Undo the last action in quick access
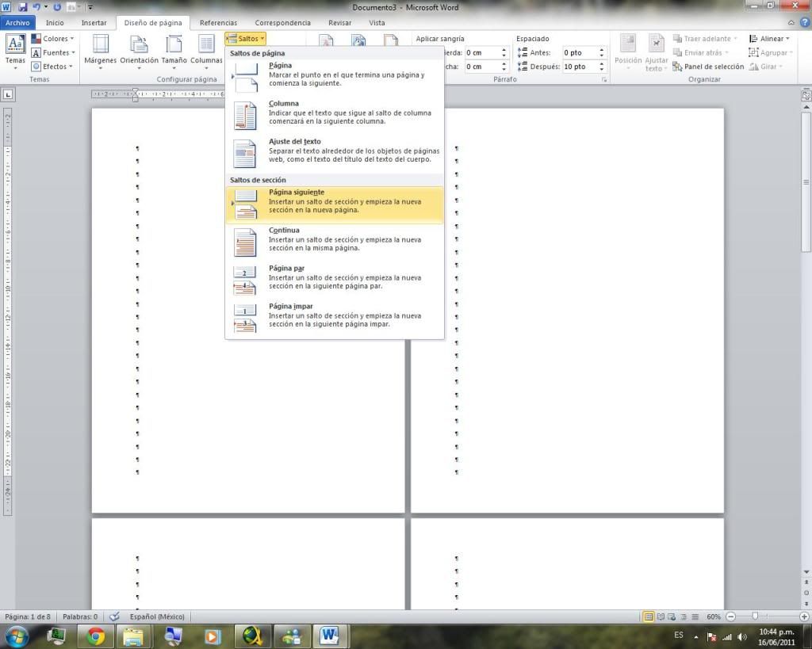This screenshot has height=649, width=812. pyautogui.click(x=36, y=7)
